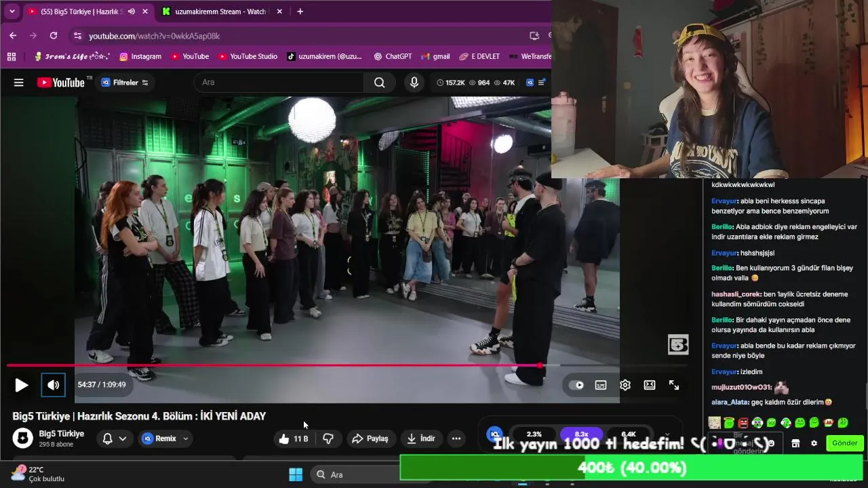Open the chat shop storefront icon
Image resolution: width=868 pixels, height=488 pixels.
coord(795,443)
